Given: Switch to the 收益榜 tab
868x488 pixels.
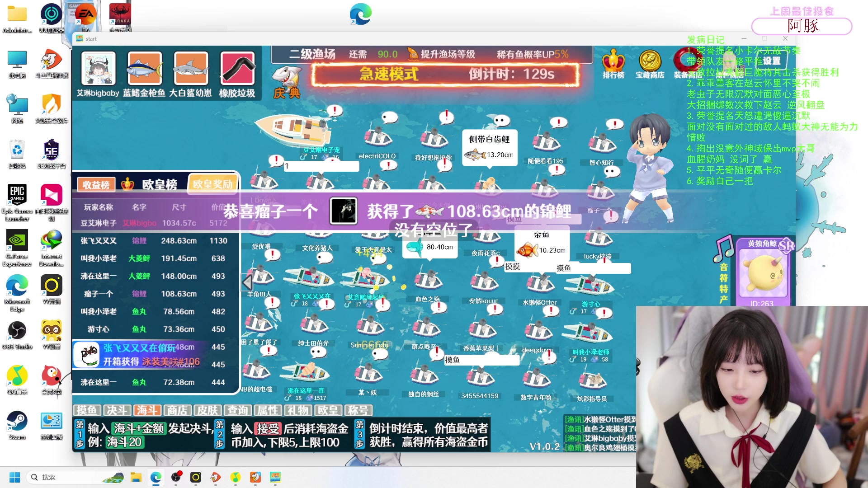Looking at the screenshot, I should click(96, 184).
